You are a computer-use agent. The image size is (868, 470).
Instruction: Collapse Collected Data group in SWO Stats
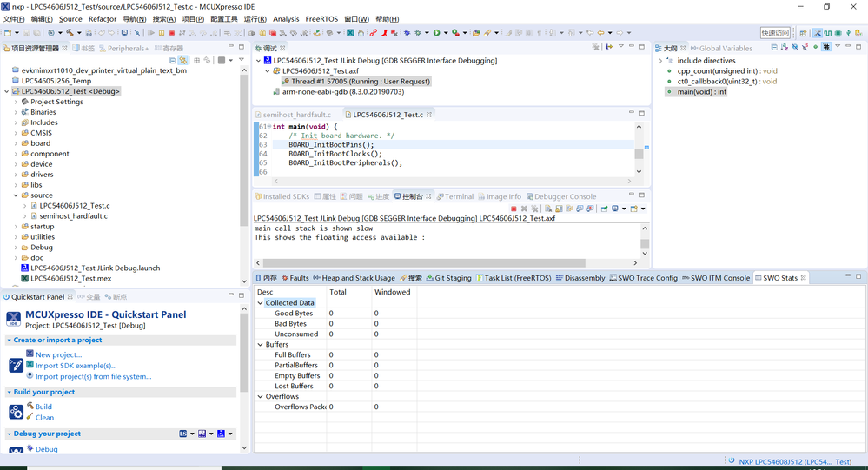click(260, 303)
